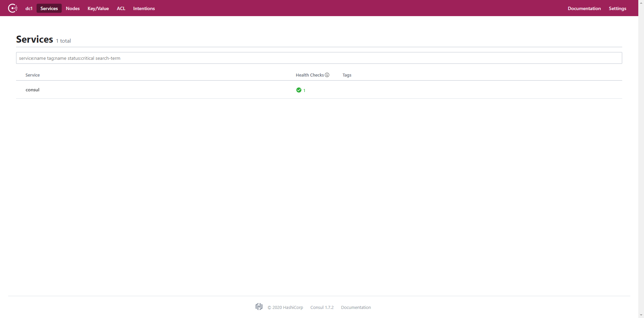Switch to the Services tab
Viewport: 644px width, 318px height.
coord(49,8)
